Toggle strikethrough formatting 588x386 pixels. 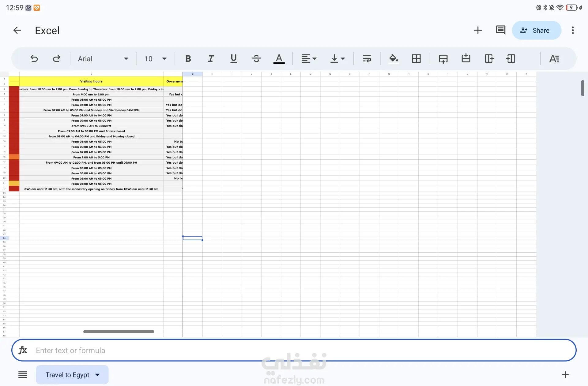(x=256, y=58)
